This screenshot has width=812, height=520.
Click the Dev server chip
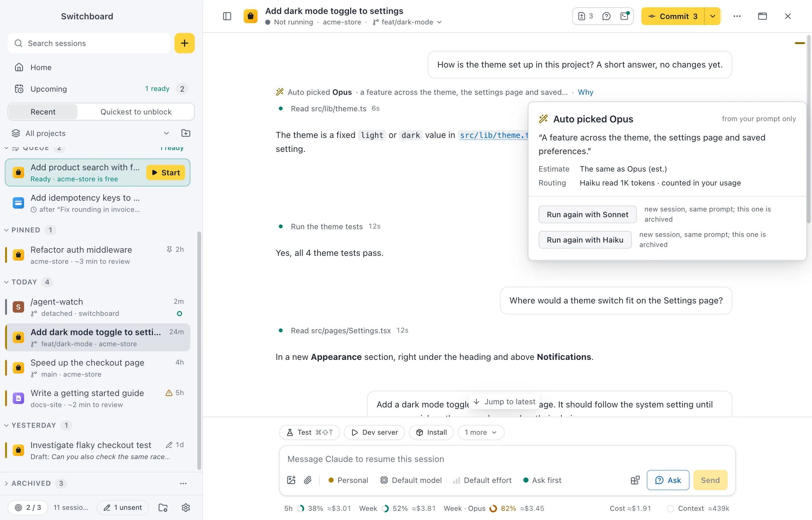374,432
